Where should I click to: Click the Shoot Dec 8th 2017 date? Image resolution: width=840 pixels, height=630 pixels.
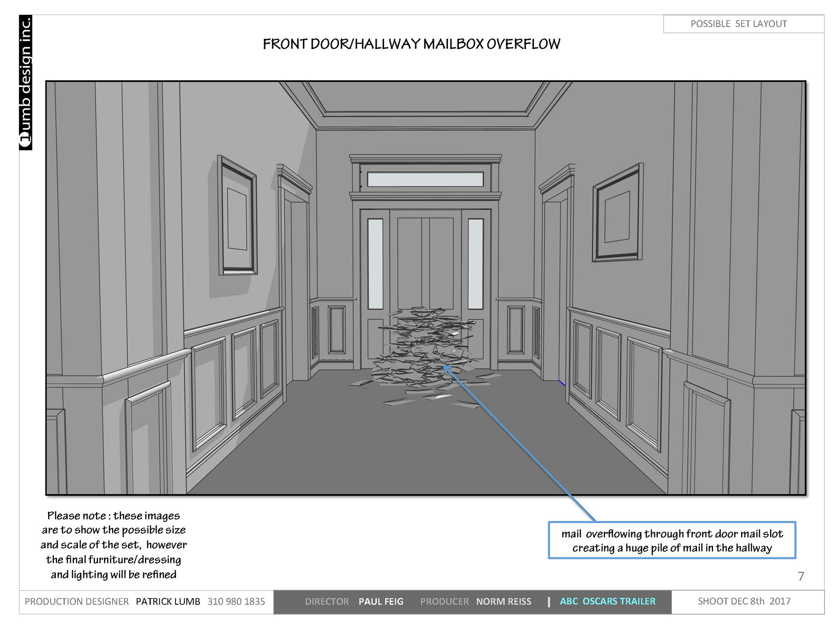[x=744, y=601]
